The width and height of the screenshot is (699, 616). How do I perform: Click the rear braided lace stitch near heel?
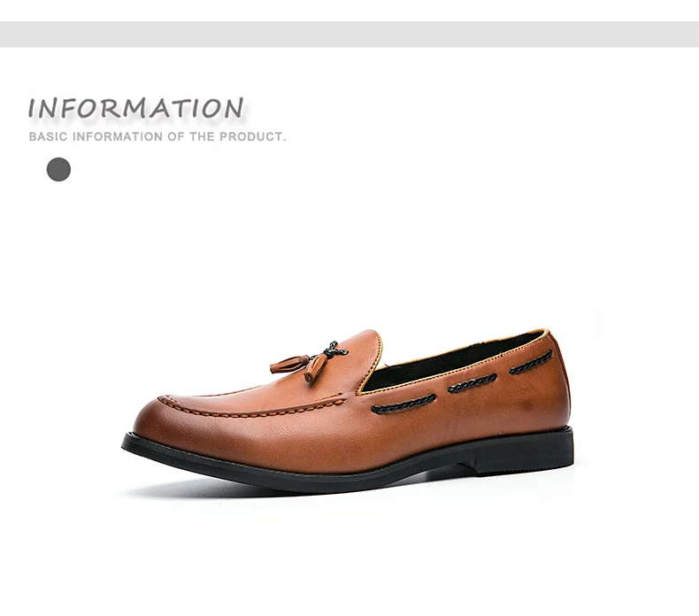pyautogui.click(x=531, y=362)
